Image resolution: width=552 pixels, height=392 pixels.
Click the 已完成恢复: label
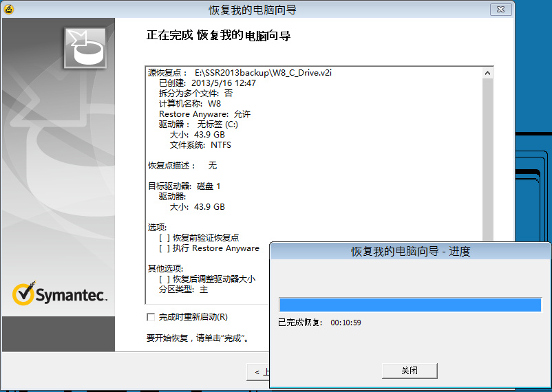[x=300, y=323]
